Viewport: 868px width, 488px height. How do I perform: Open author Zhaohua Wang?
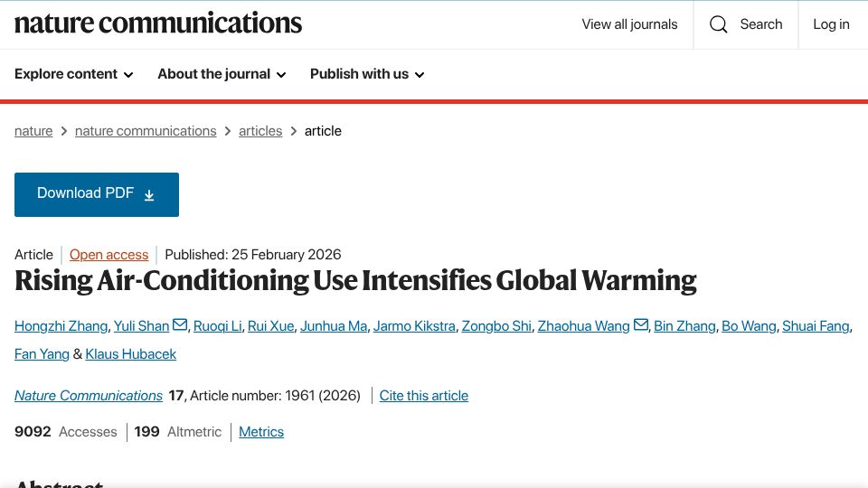pyautogui.click(x=583, y=326)
